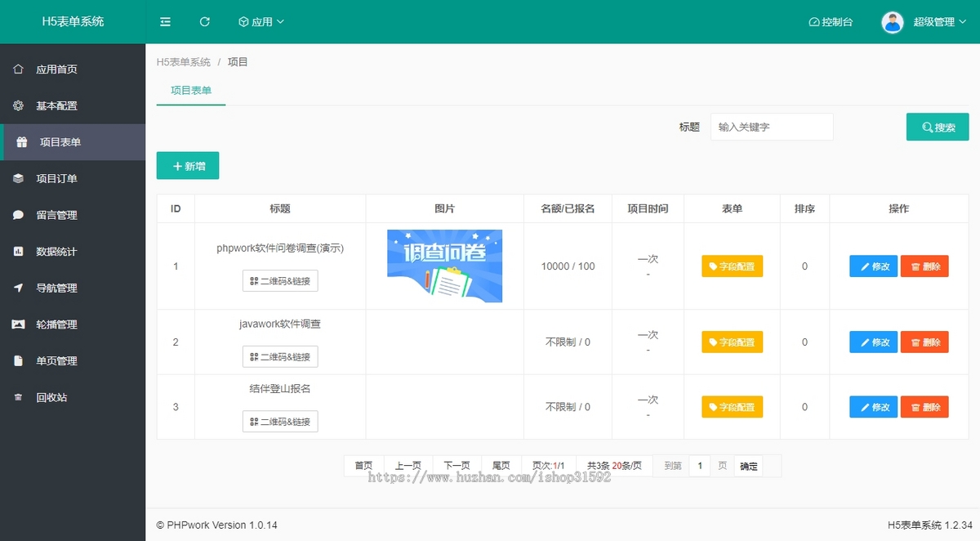Collapse the sidebar with the menu-fold icon

(x=166, y=22)
